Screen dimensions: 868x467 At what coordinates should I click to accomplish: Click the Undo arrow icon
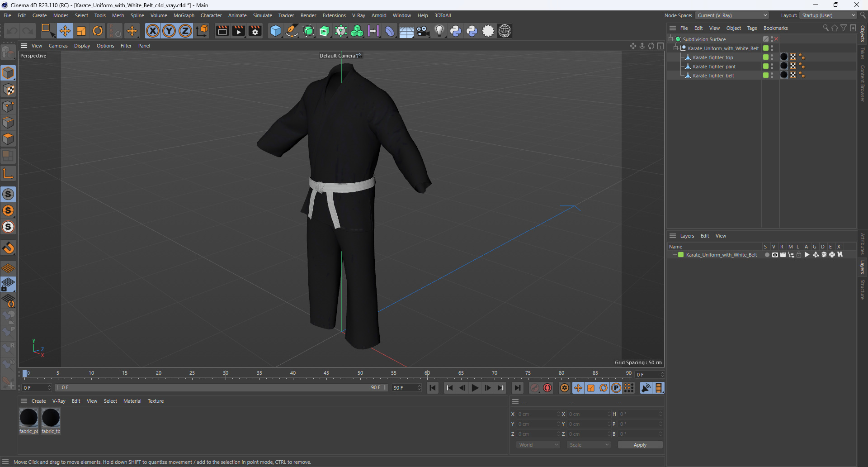pos(12,31)
